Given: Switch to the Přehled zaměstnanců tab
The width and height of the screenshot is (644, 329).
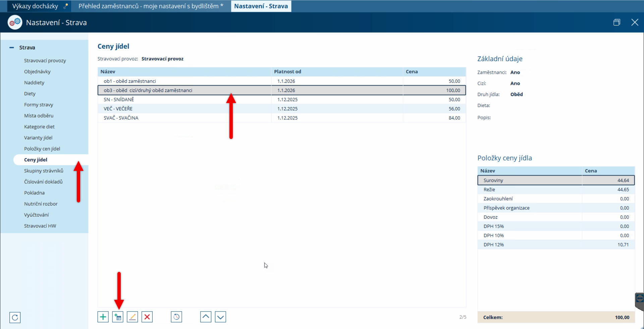Looking at the screenshot, I should [x=151, y=6].
